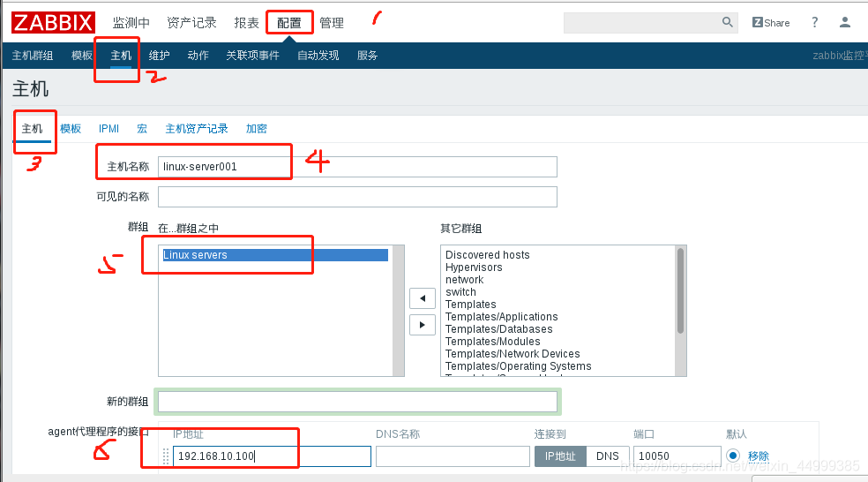Go to 主机 submenu in blue bar

[x=121, y=56]
